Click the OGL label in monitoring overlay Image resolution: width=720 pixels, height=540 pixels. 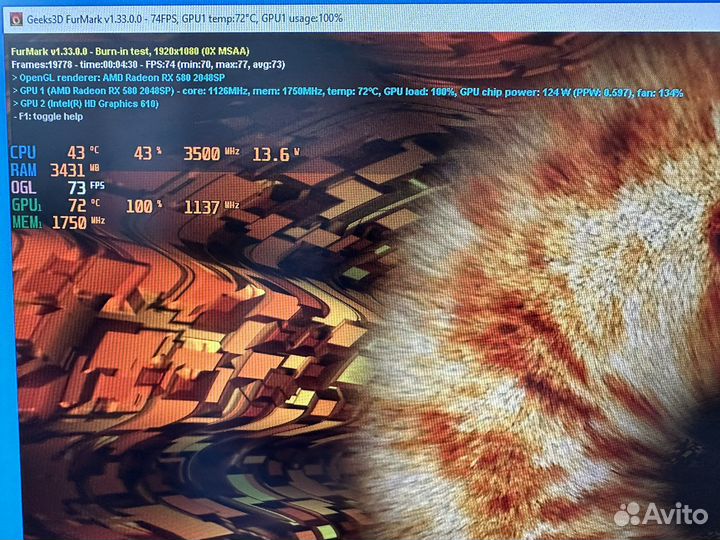(x=22, y=188)
